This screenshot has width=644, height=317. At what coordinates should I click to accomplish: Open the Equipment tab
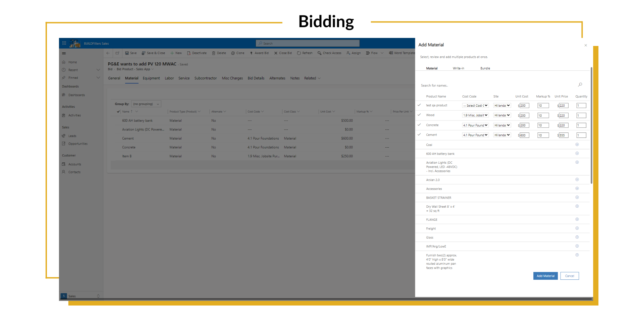coord(151,78)
